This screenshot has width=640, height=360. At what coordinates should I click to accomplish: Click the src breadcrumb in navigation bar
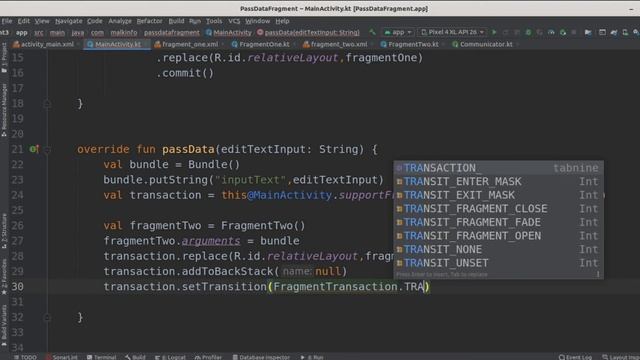(39, 32)
